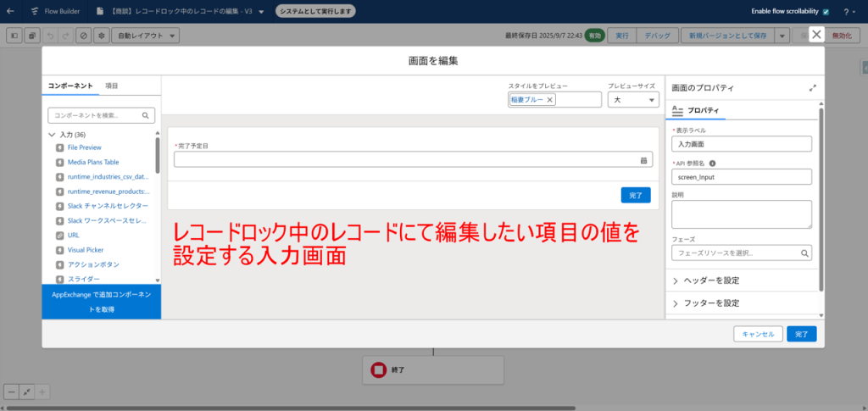The height and width of the screenshot is (411, 868).
Task: Click the back arrow beside Flow Builder
Action: pos(10,12)
